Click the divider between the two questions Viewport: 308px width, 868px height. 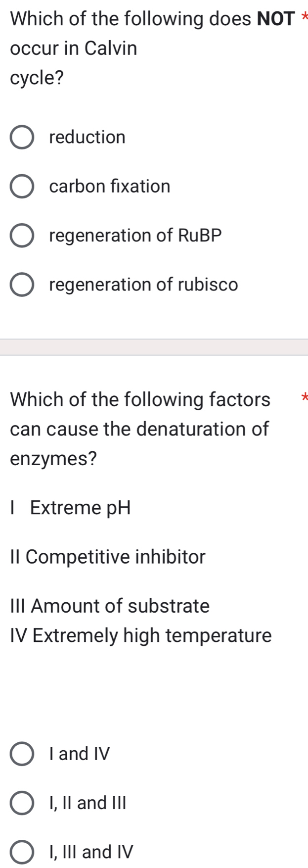click(x=154, y=346)
